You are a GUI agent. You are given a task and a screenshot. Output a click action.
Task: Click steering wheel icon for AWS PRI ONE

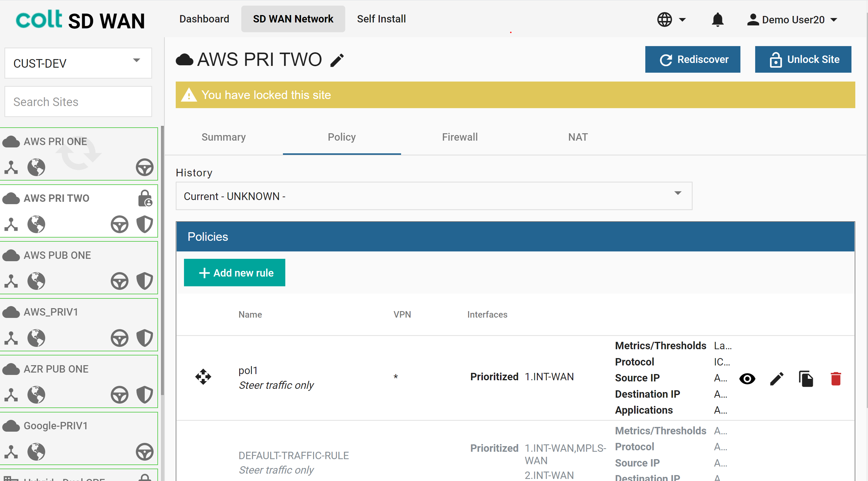[x=144, y=168]
